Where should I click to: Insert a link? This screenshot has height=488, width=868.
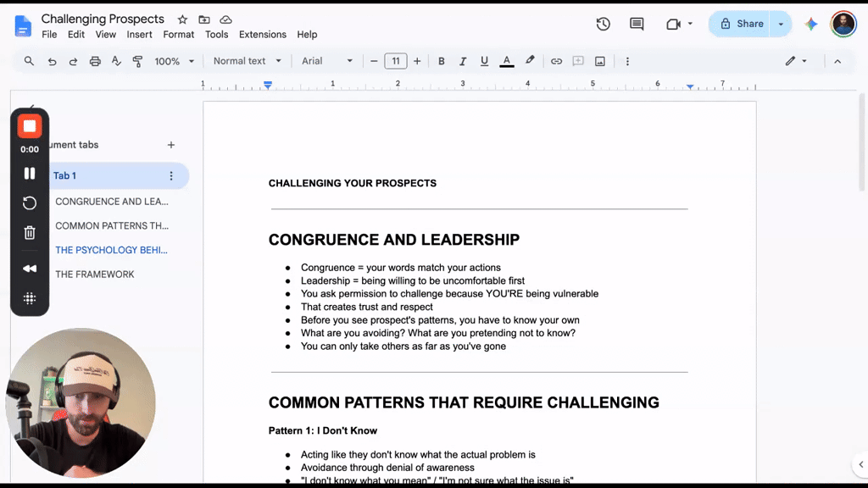(556, 61)
